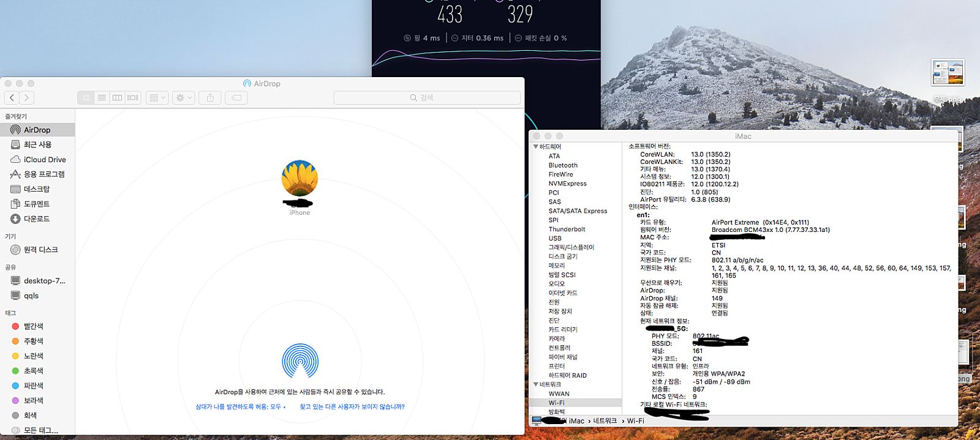
Task: Open iCloud Drive in the sidebar
Action: pyautogui.click(x=37, y=159)
